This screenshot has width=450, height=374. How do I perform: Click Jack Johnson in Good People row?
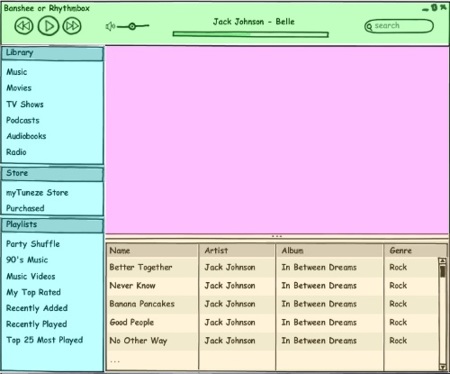pos(230,322)
